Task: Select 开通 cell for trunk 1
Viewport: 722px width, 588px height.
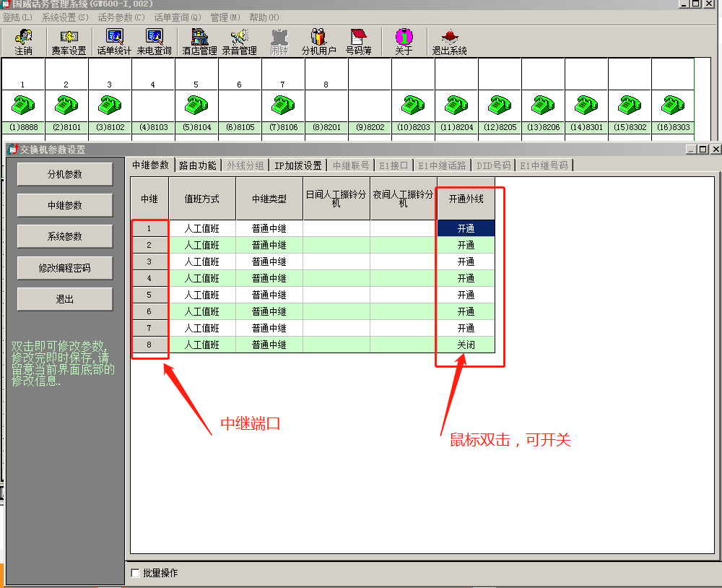Action: tap(466, 228)
